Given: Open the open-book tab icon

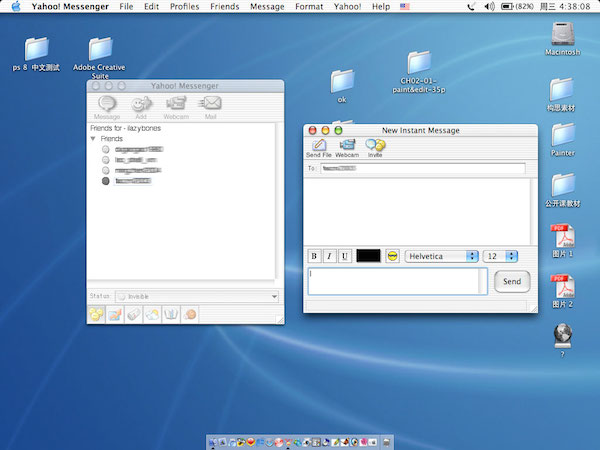Looking at the screenshot, I should coord(171,315).
